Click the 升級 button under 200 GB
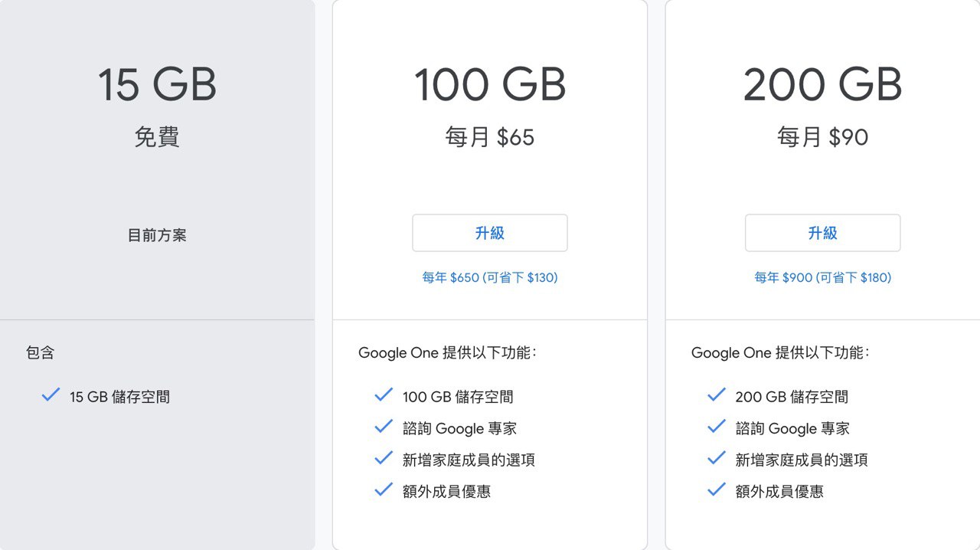This screenshot has height=550, width=980. [823, 233]
